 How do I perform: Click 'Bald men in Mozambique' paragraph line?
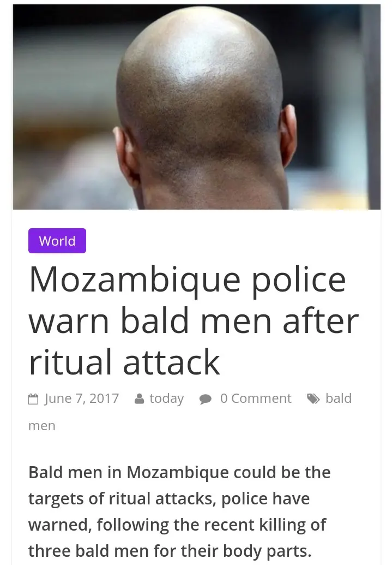tap(179, 472)
